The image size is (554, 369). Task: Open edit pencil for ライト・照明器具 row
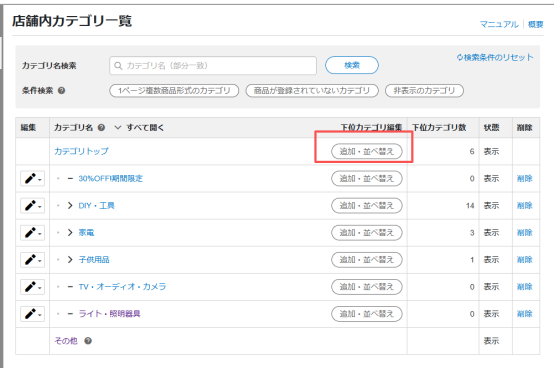pos(33,314)
